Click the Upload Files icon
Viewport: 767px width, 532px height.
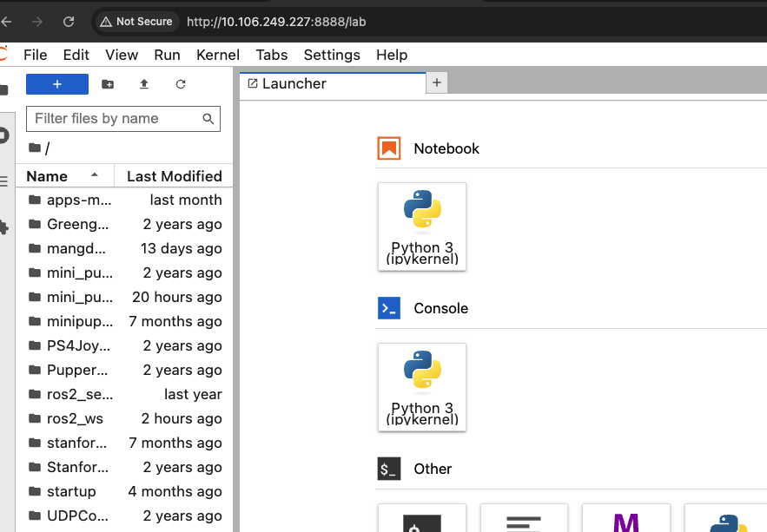(x=144, y=84)
